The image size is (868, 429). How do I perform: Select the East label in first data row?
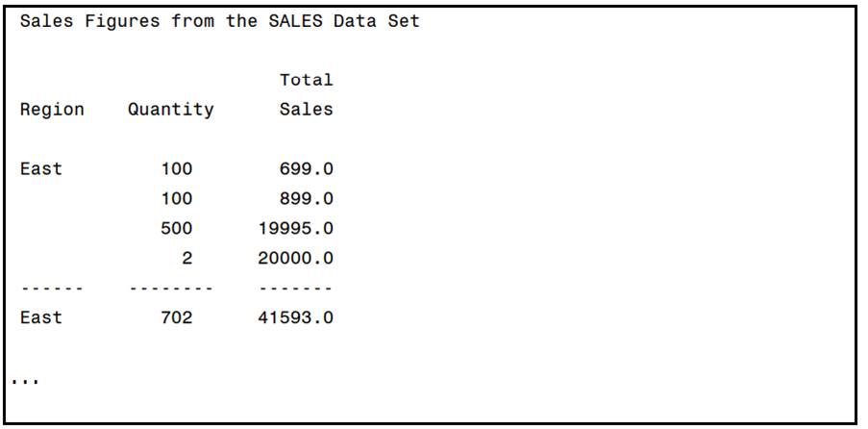pyautogui.click(x=40, y=169)
